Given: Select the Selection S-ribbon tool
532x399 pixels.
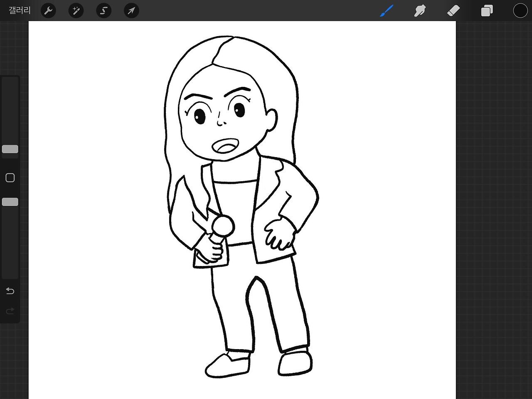Looking at the screenshot, I should click(104, 11).
